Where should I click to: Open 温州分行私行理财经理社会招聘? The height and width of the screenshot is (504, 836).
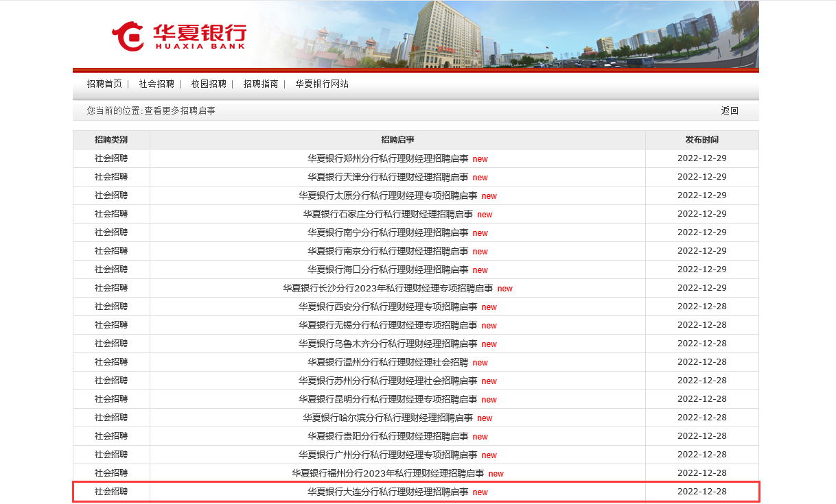(388, 362)
